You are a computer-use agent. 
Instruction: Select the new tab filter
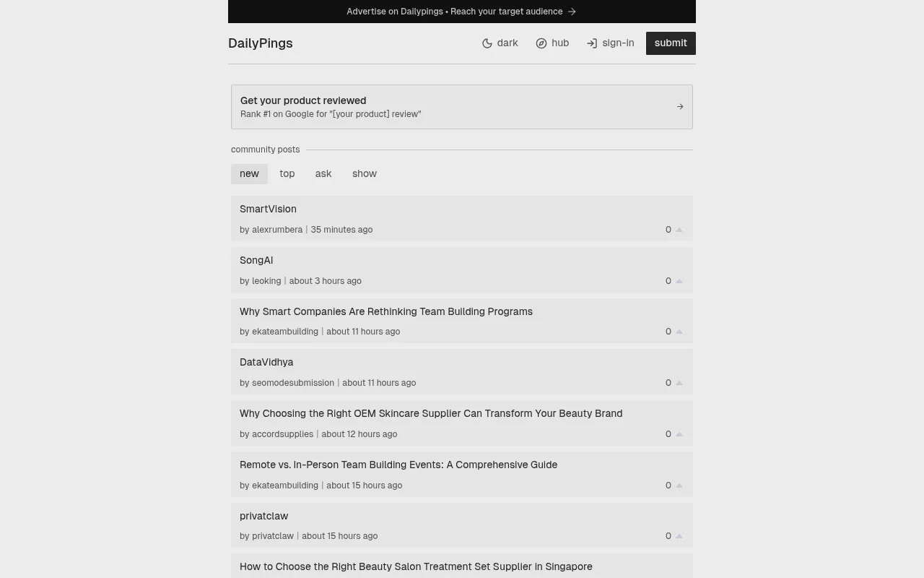249,173
